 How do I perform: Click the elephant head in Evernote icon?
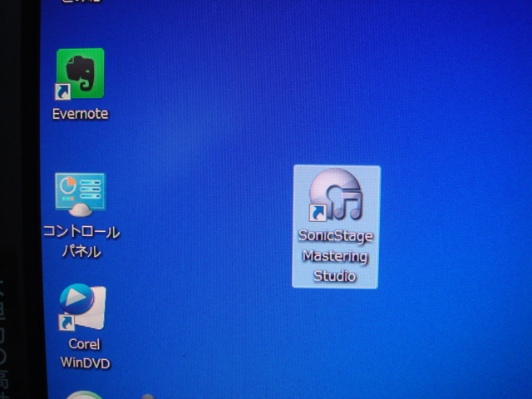81,70
